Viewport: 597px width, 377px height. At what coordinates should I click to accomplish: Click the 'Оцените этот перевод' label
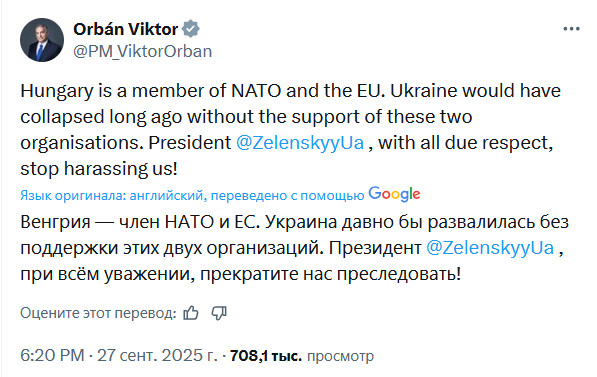[x=98, y=313]
